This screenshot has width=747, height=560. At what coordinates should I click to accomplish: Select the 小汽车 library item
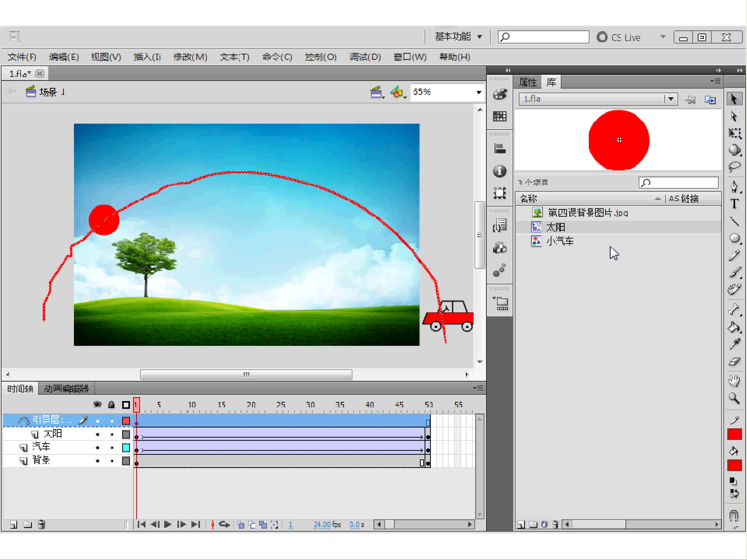[x=560, y=241]
